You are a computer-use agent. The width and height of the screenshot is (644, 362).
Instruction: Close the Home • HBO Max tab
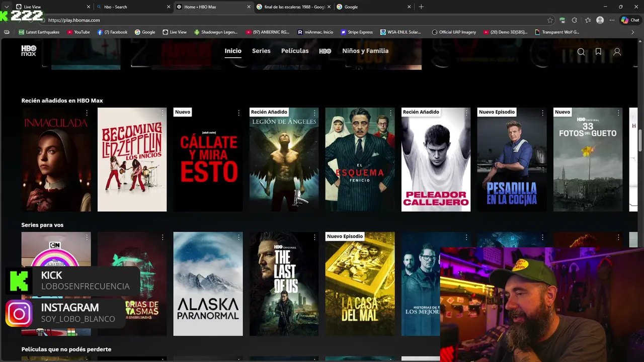click(x=249, y=7)
